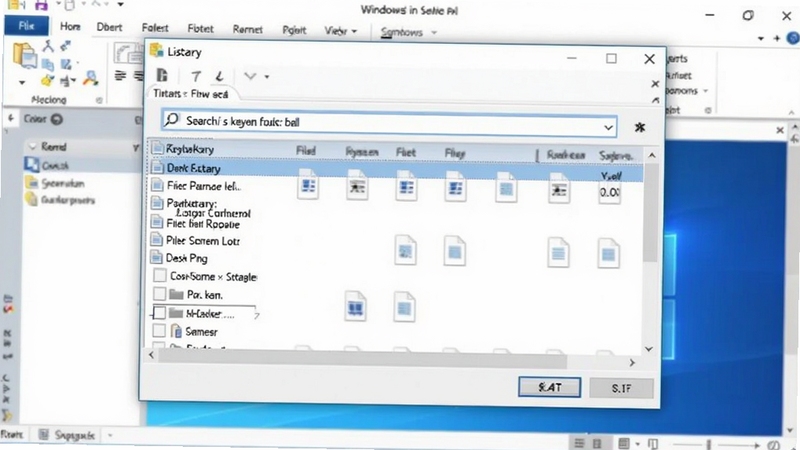Viewport: 800px width, 450px height.
Task: Click the large paste clipboard icon in the ribbon
Action: coord(24,55)
